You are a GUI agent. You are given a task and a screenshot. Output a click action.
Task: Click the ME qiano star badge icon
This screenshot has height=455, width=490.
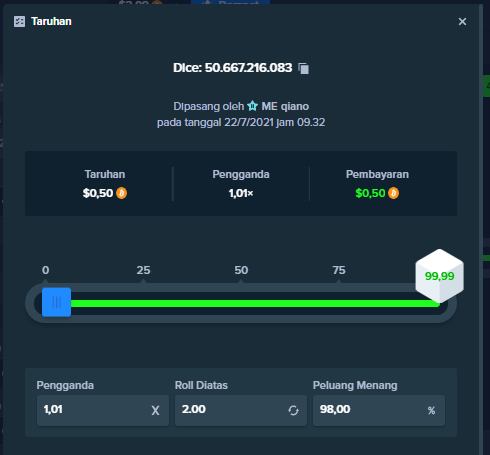coord(252,106)
